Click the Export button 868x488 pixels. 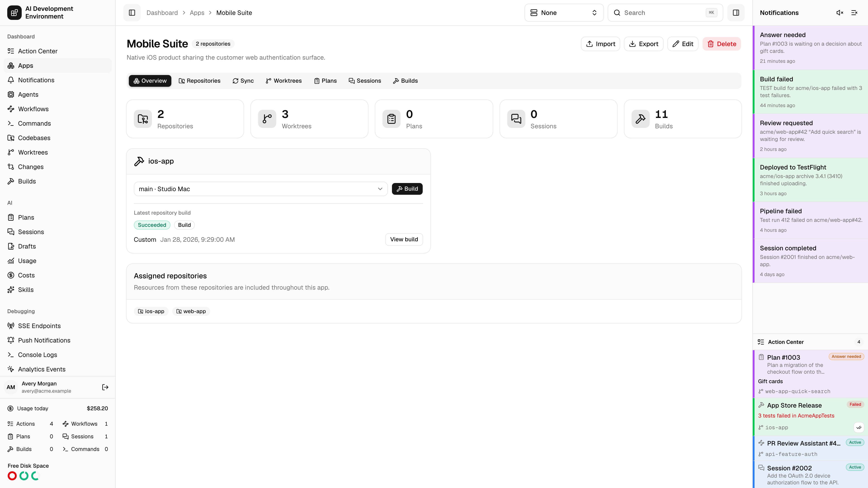[644, 44]
